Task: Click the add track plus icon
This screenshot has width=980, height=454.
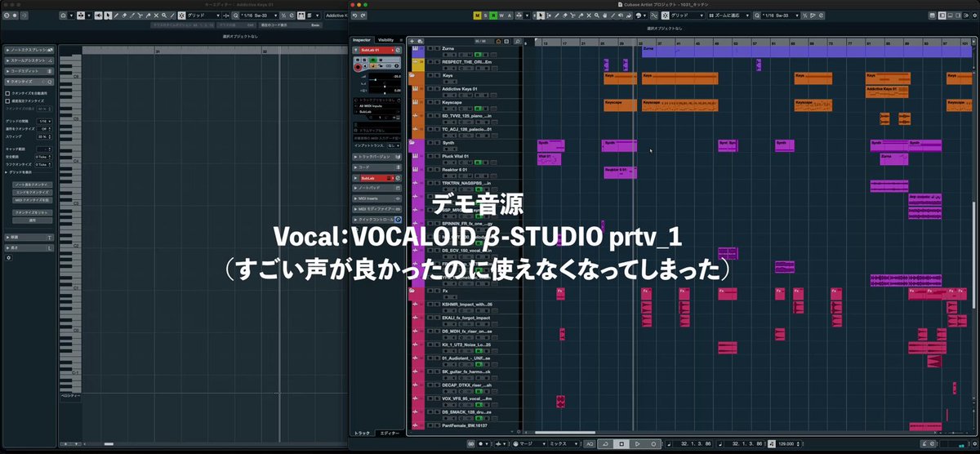Action: [412, 42]
